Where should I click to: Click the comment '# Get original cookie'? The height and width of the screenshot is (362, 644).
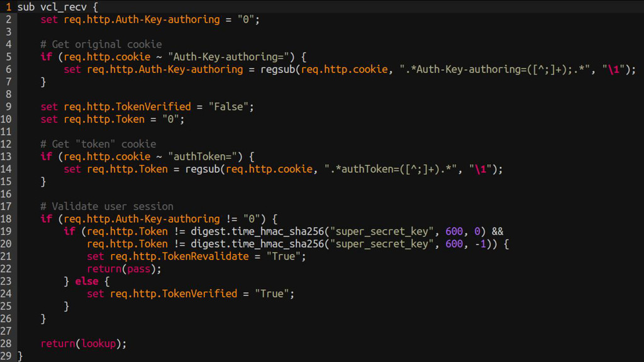[101, 45]
